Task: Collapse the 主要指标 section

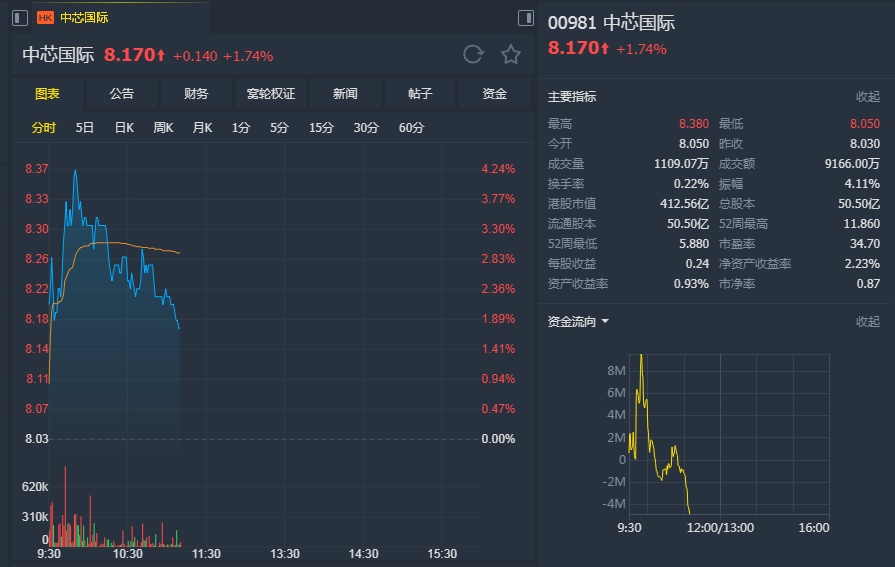Action: coord(867,97)
